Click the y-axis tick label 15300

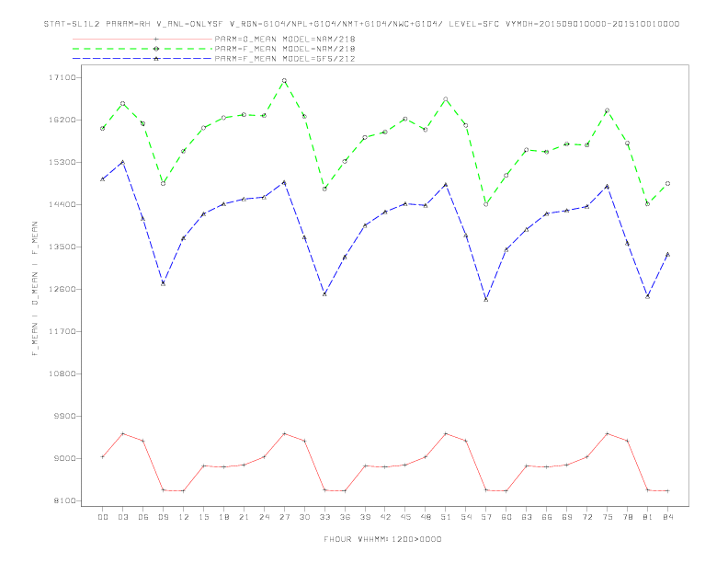coord(63,162)
